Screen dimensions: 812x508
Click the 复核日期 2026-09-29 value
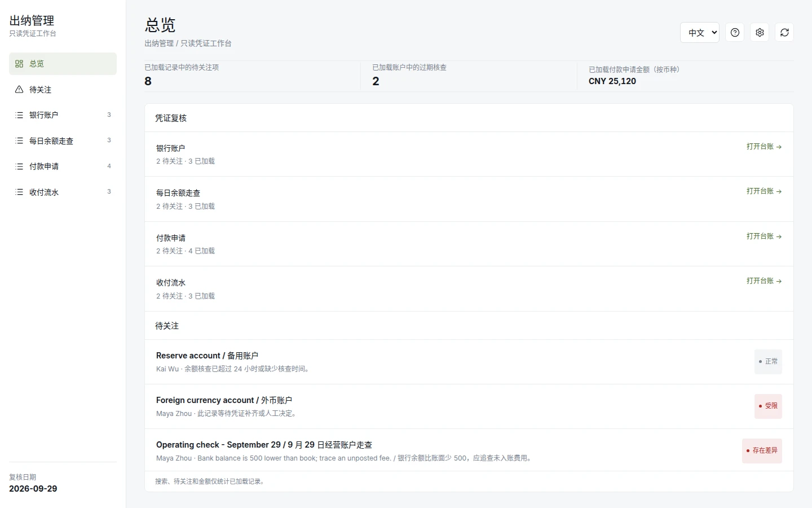tap(33, 489)
